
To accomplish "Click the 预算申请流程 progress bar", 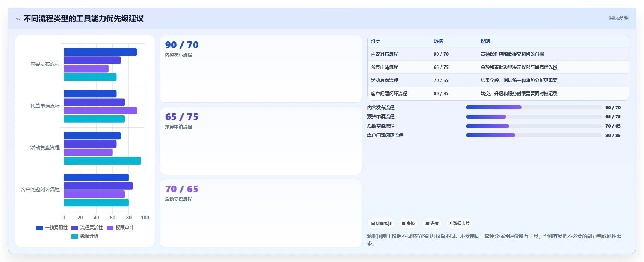I will click(x=534, y=117).
